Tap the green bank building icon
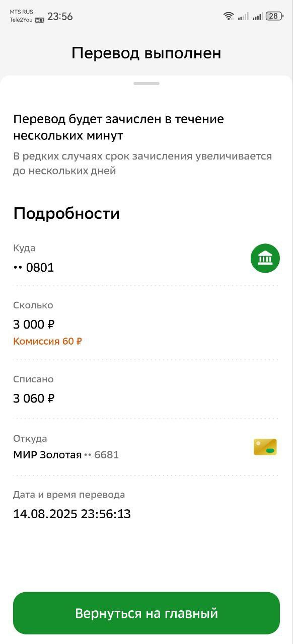Screen dimensions: 293x644 tap(265, 259)
